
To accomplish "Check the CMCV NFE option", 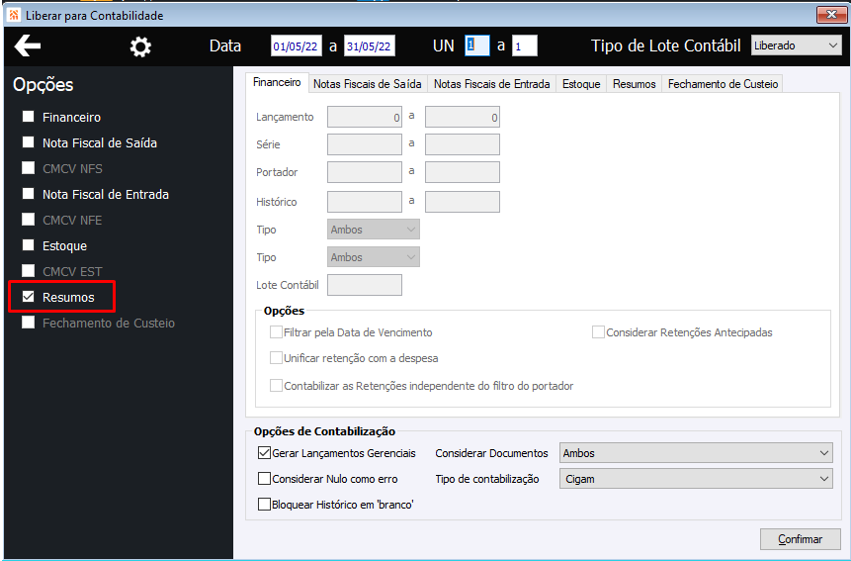I will click(28, 220).
